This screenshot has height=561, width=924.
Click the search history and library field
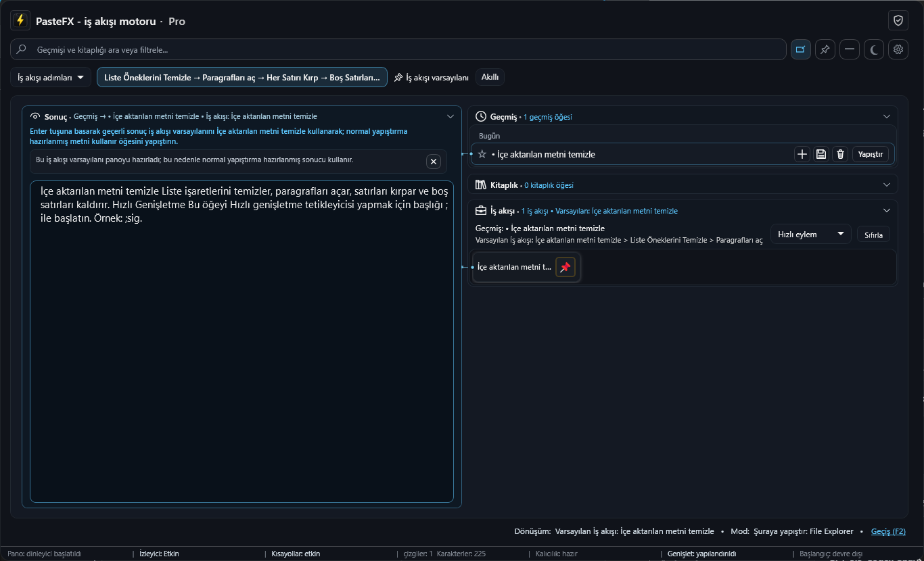point(398,49)
